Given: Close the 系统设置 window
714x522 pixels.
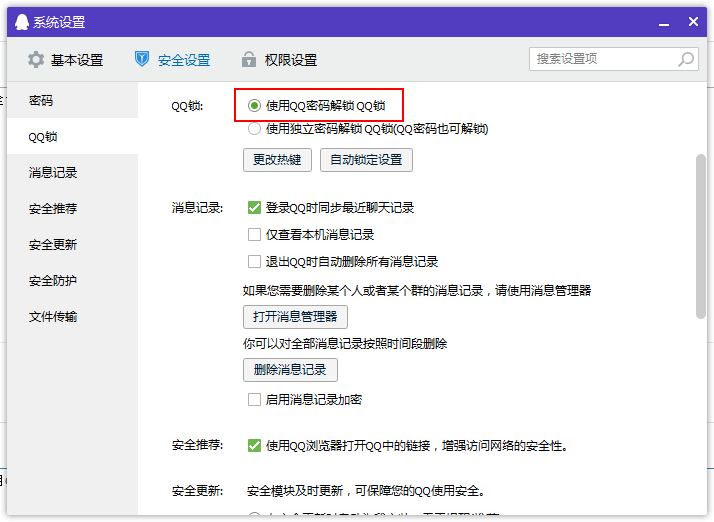Looking at the screenshot, I should coord(693,21).
